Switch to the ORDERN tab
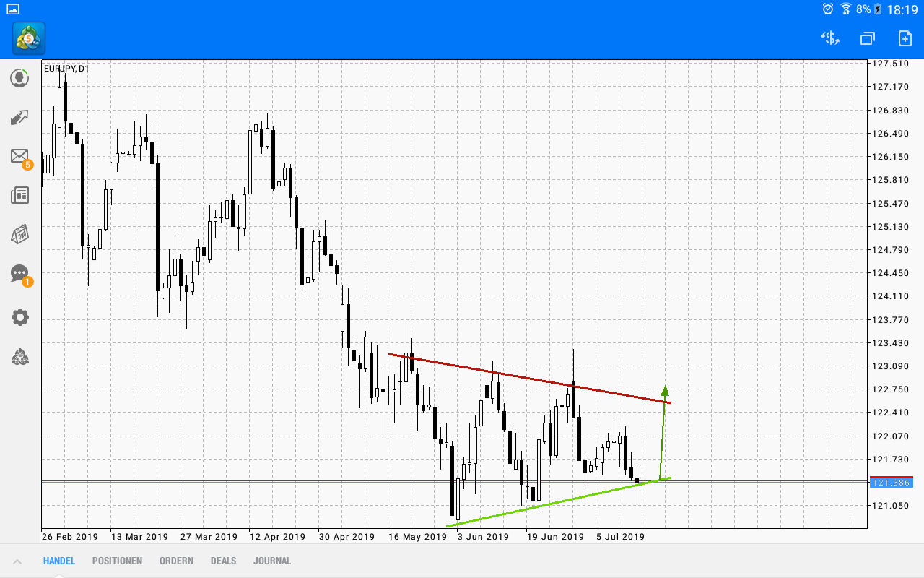 (176, 561)
